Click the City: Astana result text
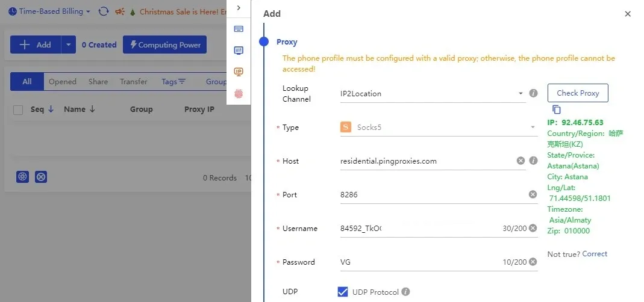Screen dimensions: 644x302 [567, 177]
